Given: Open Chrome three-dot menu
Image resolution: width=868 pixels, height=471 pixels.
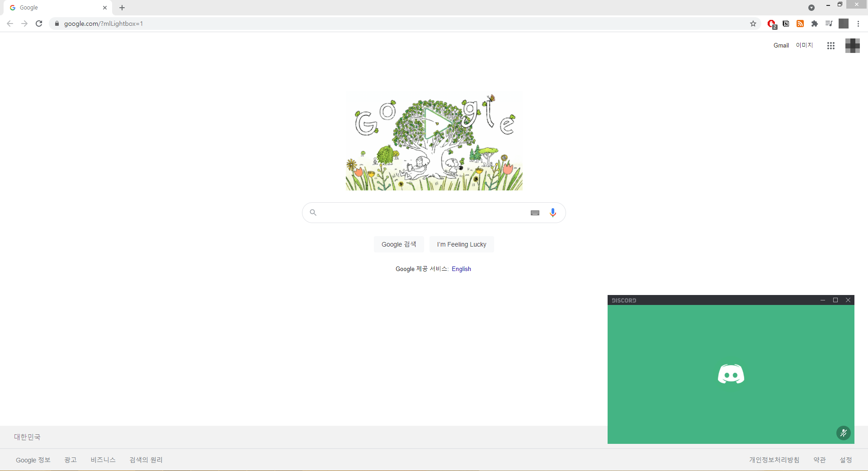Looking at the screenshot, I should tap(858, 24).
